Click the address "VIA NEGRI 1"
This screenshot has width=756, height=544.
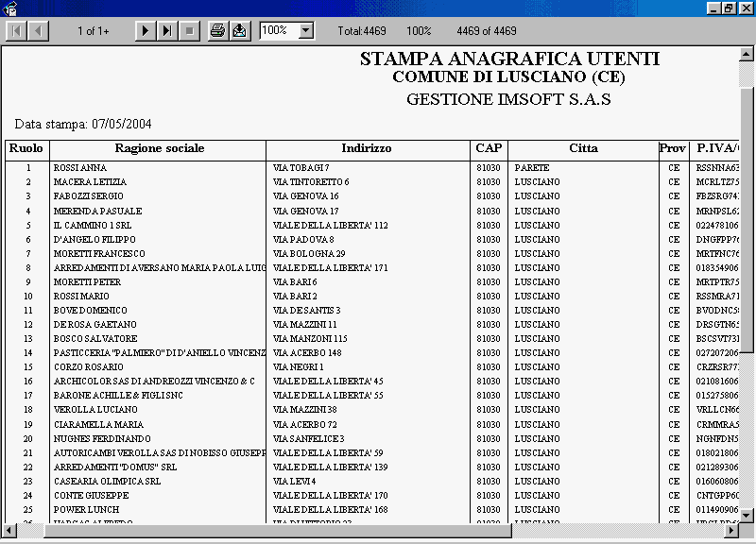(298, 367)
